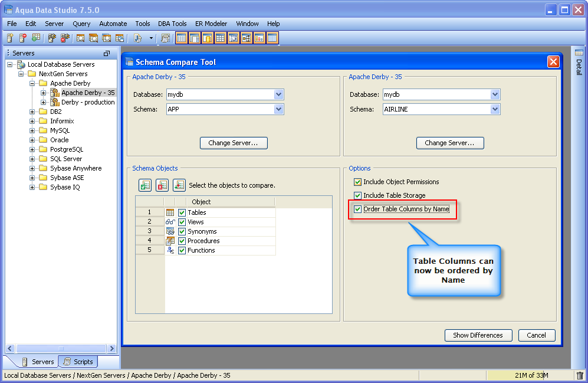Image resolution: width=588 pixels, height=383 pixels.
Task: Select Sybase Anywhere folder in server tree
Action: (x=75, y=168)
